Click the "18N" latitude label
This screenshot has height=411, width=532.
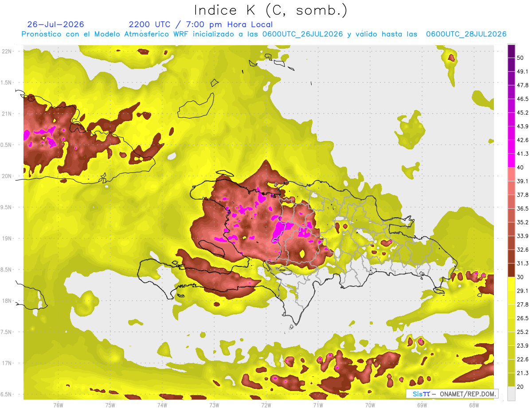pos(7,301)
